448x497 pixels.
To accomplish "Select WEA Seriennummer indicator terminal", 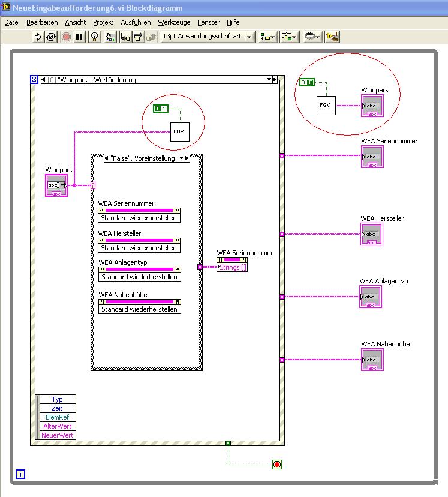I will [372, 157].
